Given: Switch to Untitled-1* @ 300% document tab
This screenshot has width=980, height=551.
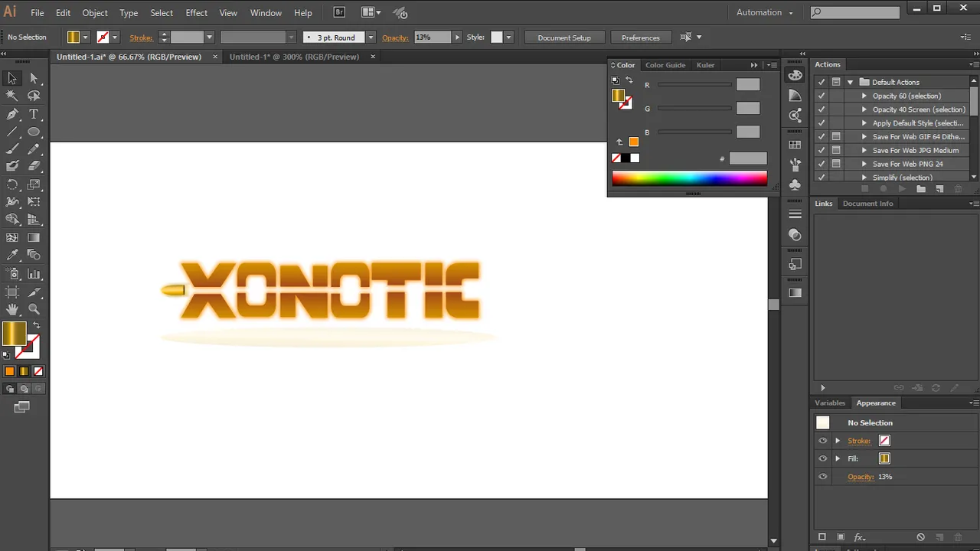Looking at the screenshot, I should (294, 57).
